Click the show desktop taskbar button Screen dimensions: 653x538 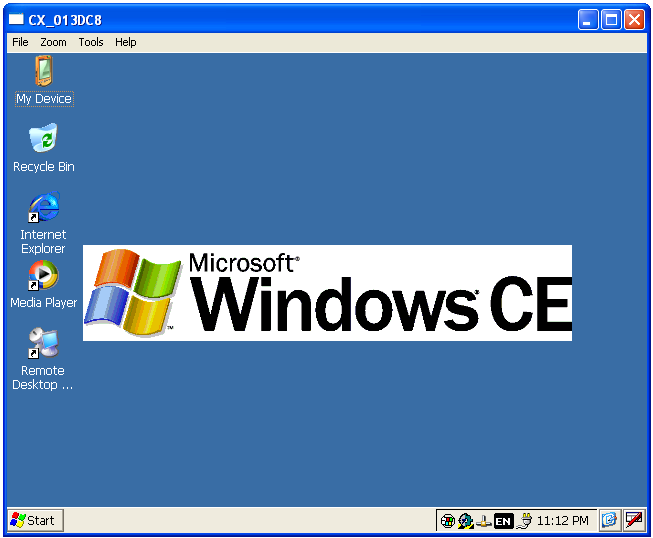click(610, 520)
